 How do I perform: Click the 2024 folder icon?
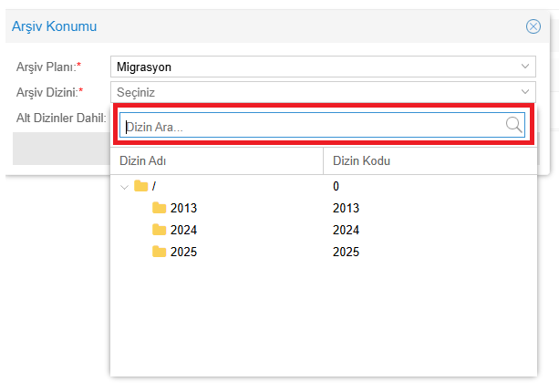160,230
